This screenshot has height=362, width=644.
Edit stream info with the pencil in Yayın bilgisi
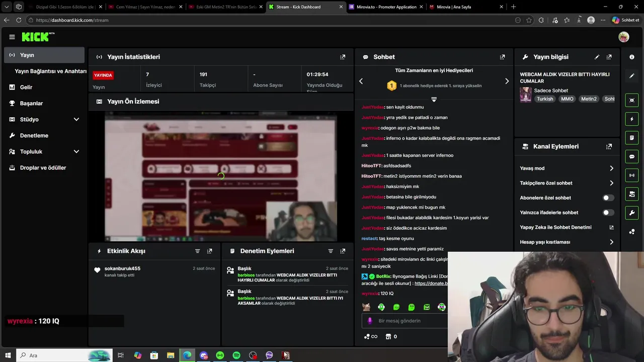click(597, 57)
